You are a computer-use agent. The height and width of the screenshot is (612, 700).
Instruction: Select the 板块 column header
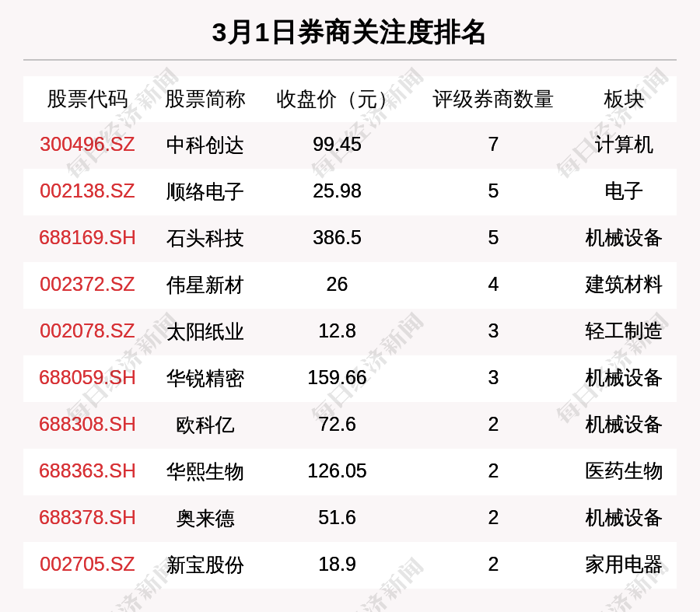624,99
